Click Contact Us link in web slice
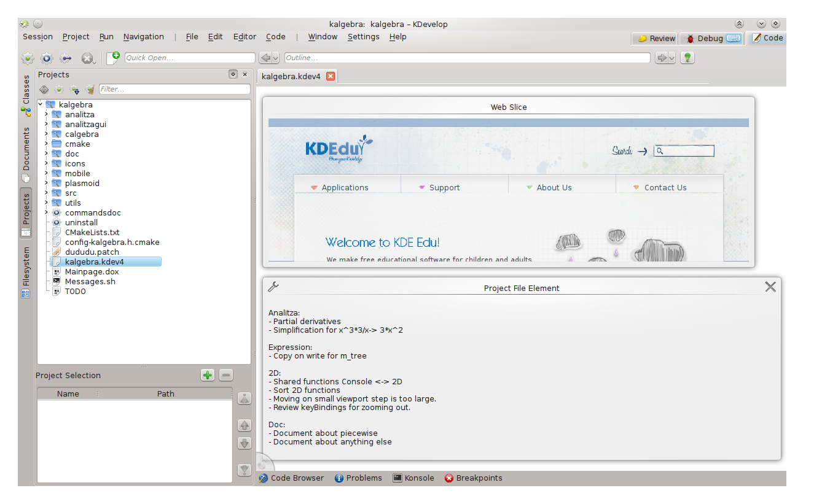822x504 pixels. pyautogui.click(x=665, y=188)
